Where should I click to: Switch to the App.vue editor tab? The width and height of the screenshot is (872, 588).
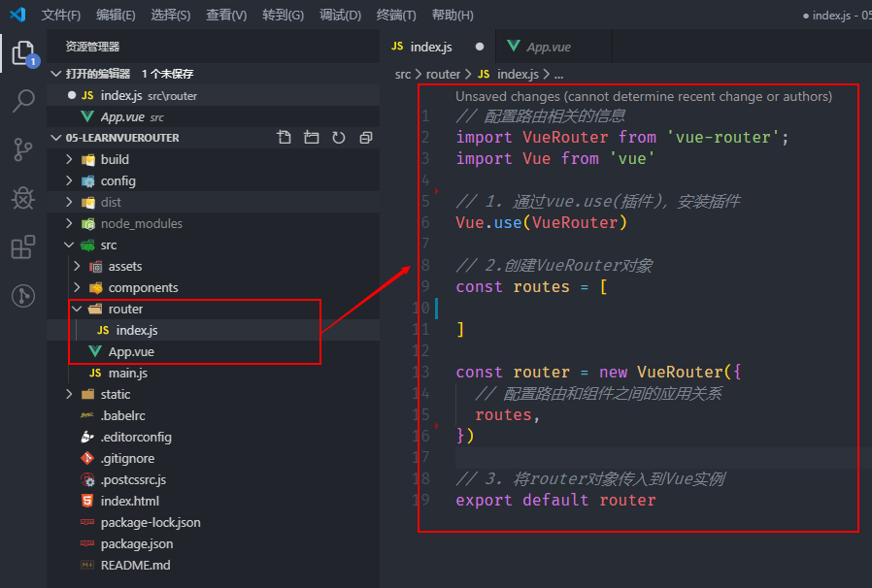[553, 47]
